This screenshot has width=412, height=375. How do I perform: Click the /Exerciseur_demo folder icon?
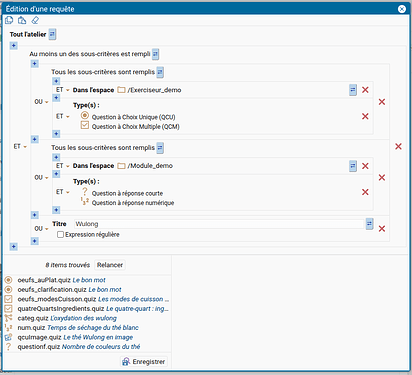(121, 90)
